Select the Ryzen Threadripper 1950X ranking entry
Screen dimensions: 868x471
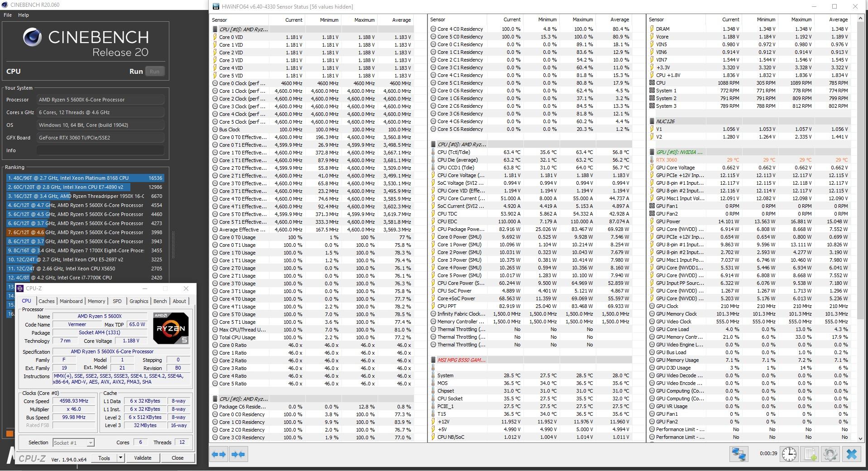tap(85, 196)
